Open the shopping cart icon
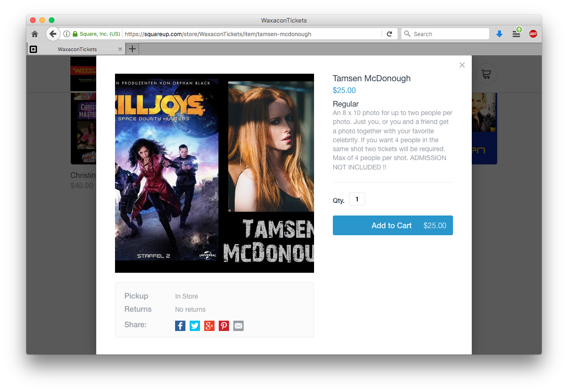 pos(486,74)
